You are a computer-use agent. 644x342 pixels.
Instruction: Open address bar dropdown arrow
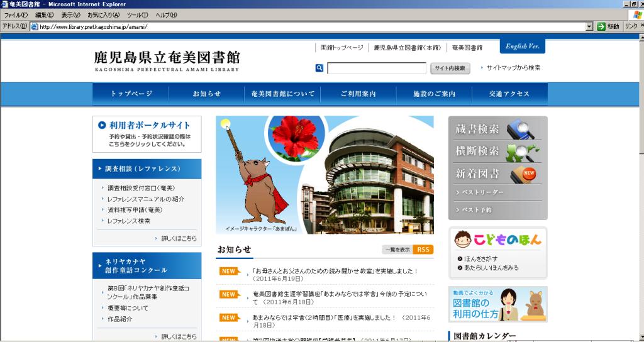coord(589,26)
